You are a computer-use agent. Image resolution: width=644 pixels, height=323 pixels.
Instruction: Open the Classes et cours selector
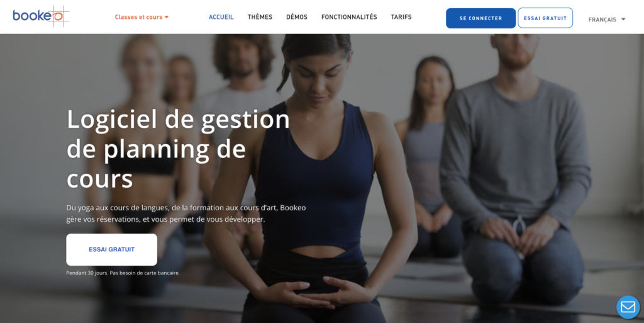coord(142,17)
